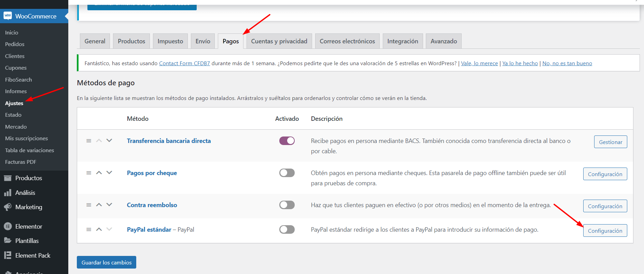Move Transferencia bancaria directa down with arrow
Screen dimensions: 644x274
click(109, 141)
